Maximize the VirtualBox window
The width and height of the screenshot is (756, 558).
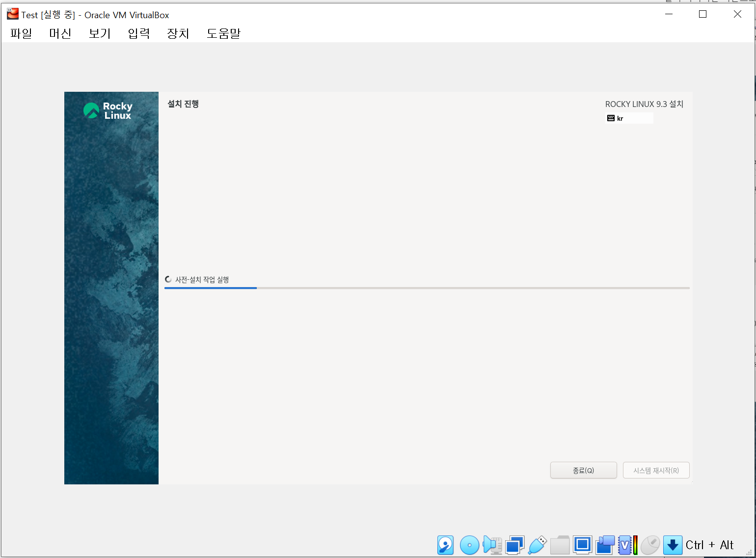702,14
